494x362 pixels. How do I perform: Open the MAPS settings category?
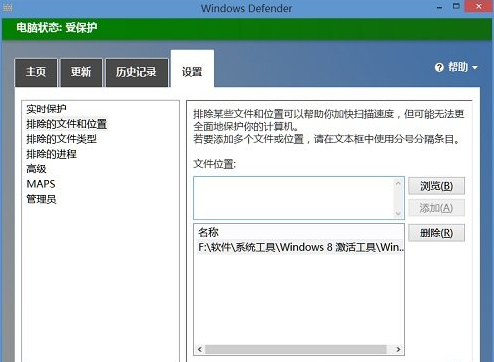(41, 184)
